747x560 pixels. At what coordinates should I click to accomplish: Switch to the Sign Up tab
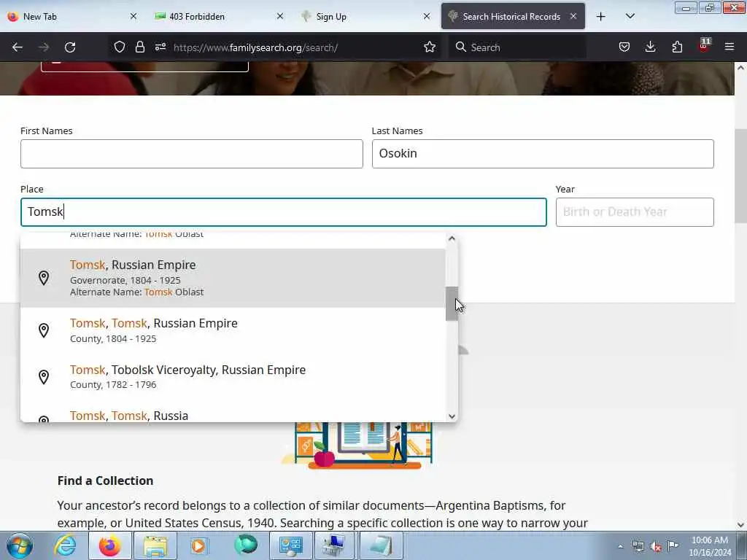pos(366,17)
